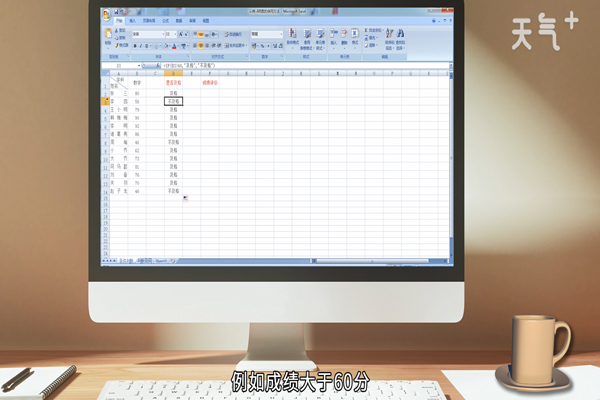This screenshot has height=400, width=600.
Task: Switch to the View (视图) tab
Action: click(x=205, y=21)
